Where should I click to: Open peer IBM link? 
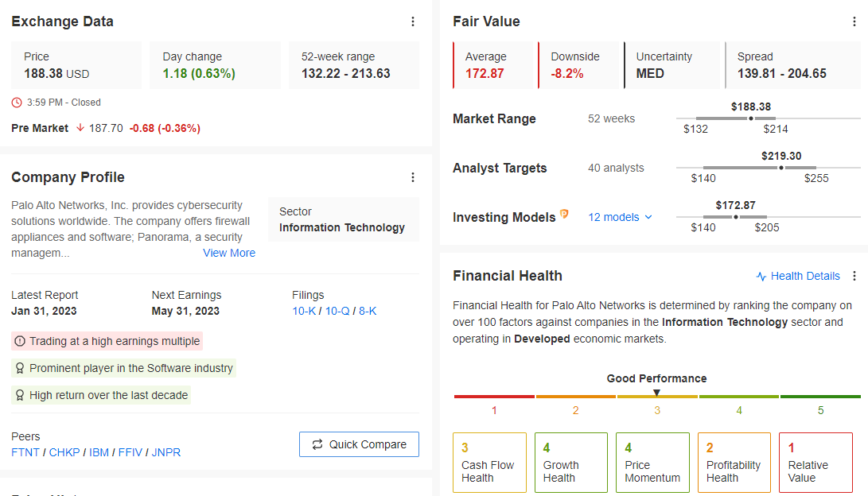[x=99, y=452]
